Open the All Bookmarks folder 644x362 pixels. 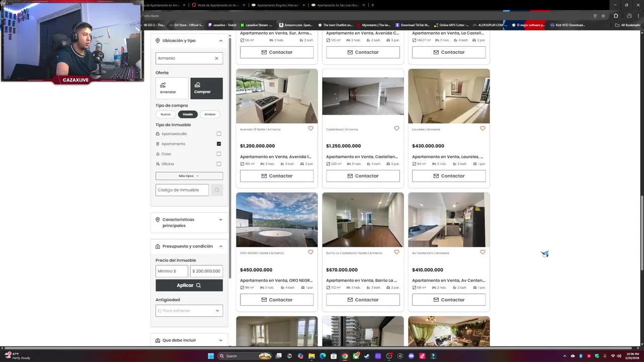coord(627,25)
